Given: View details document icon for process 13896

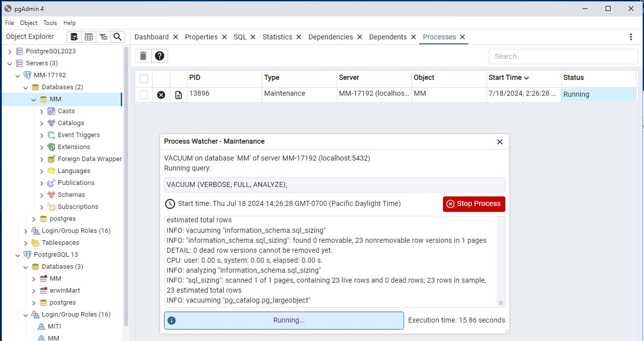Looking at the screenshot, I should pos(179,95).
